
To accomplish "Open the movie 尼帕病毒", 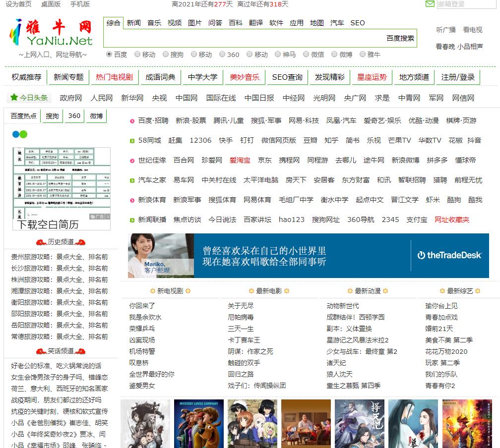I will pos(241,317).
